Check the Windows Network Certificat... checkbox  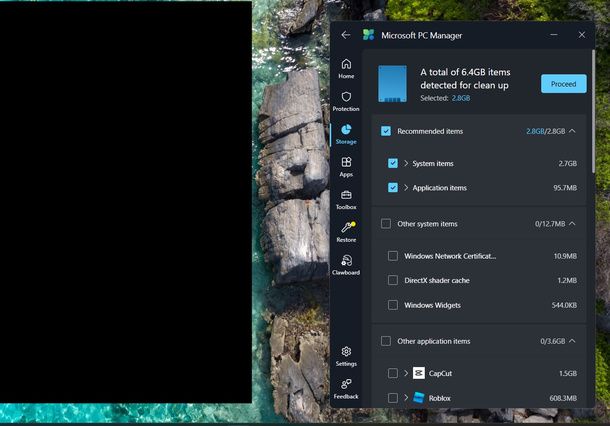[x=393, y=256]
